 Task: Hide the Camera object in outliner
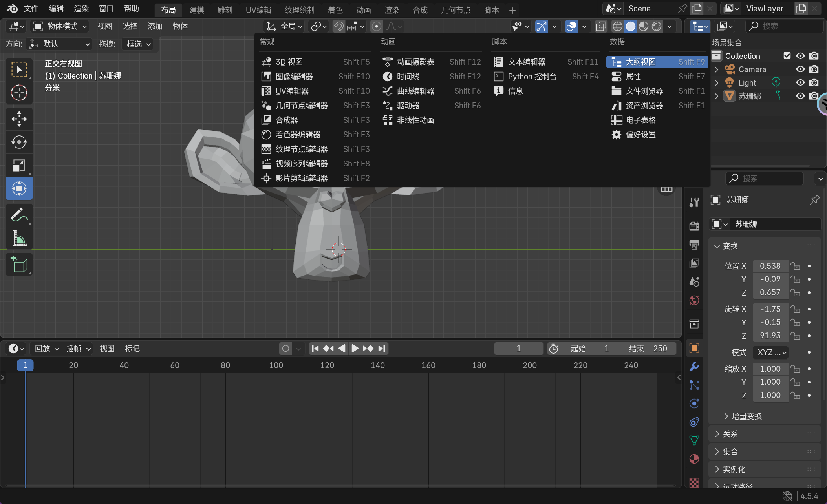pyautogui.click(x=800, y=69)
